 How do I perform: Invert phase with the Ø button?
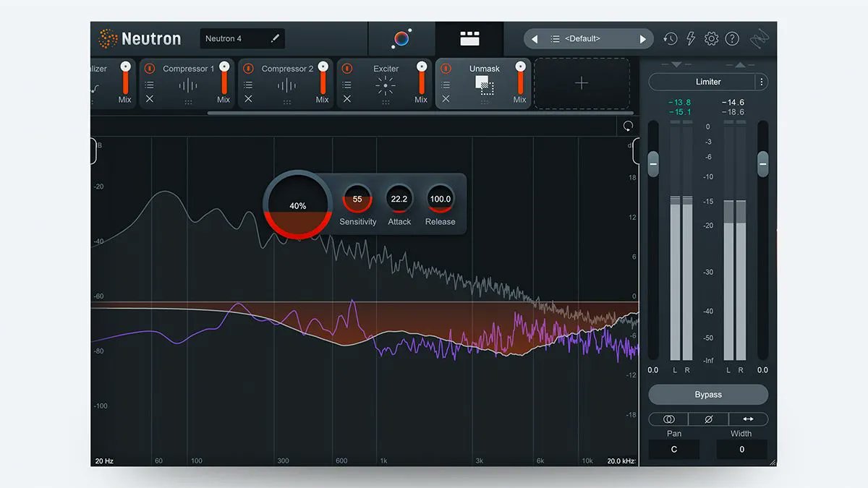707,419
